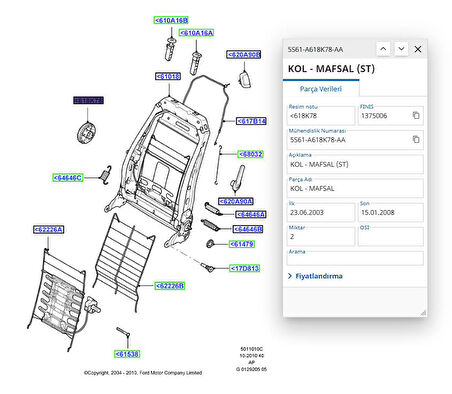The height and width of the screenshot is (394, 452).
Task: Click the round recliner knob drawing
Action: click(x=86, y=133)
